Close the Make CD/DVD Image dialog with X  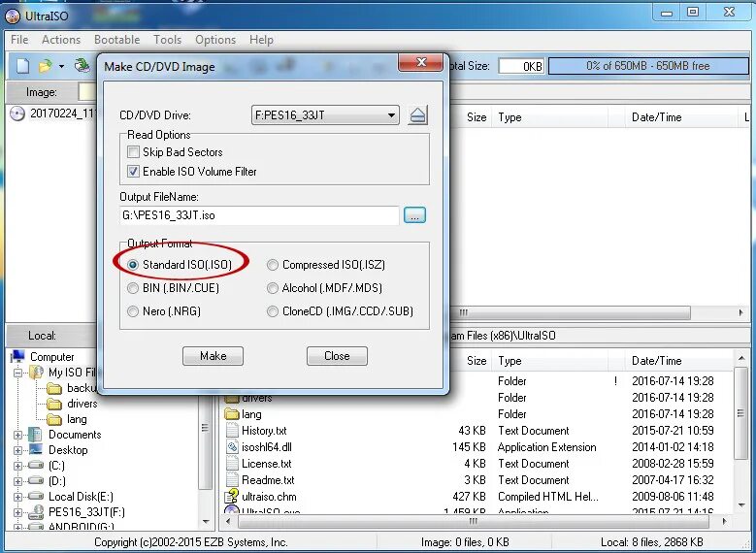[420, 62]
